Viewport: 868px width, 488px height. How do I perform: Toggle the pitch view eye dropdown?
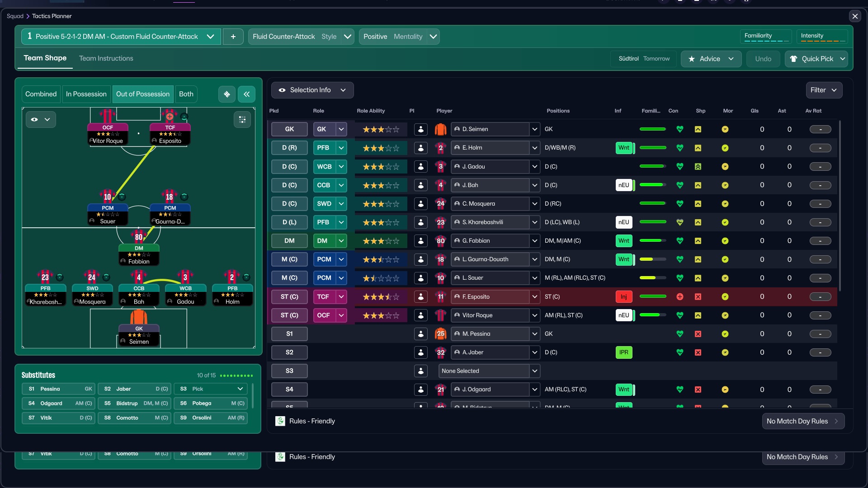(40, 119)
